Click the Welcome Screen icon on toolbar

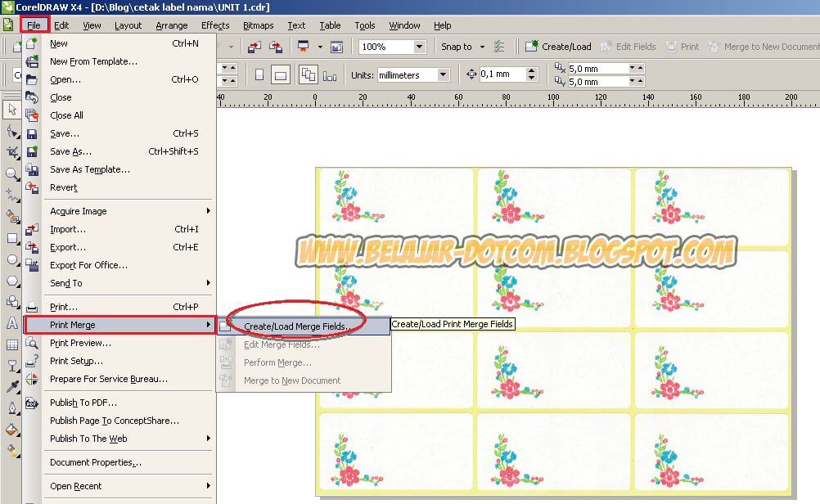[x=337, y=47]
